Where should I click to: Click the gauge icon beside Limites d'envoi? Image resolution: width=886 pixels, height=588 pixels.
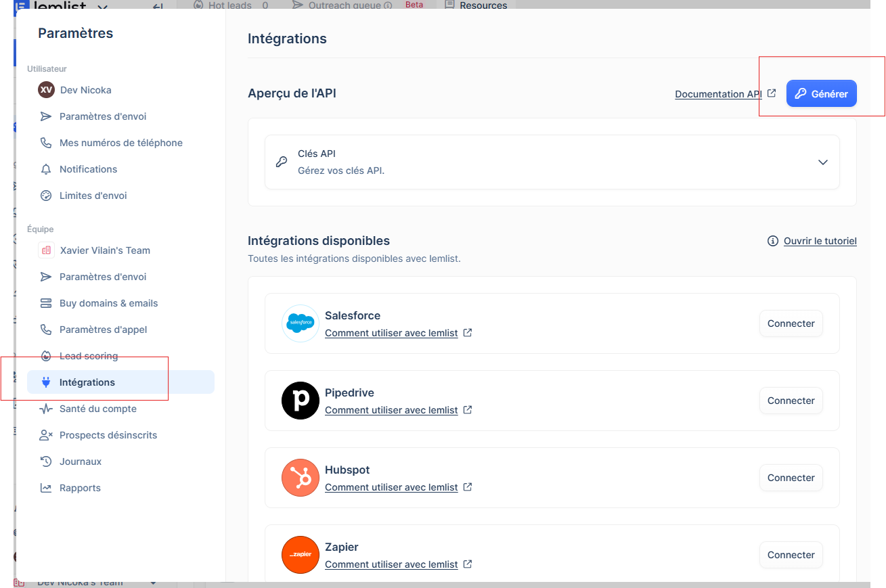46,196
